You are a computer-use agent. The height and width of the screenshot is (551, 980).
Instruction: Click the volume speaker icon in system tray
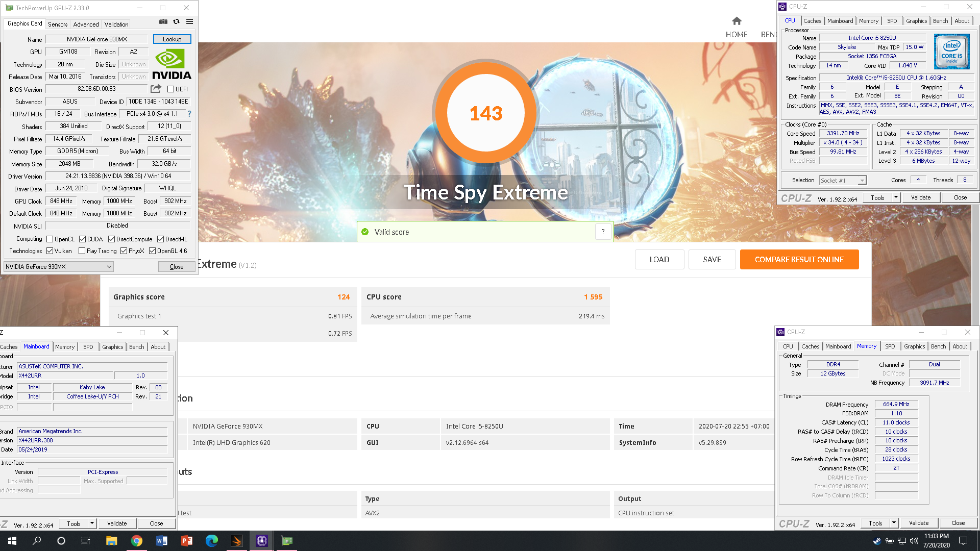tap(914, 541)
